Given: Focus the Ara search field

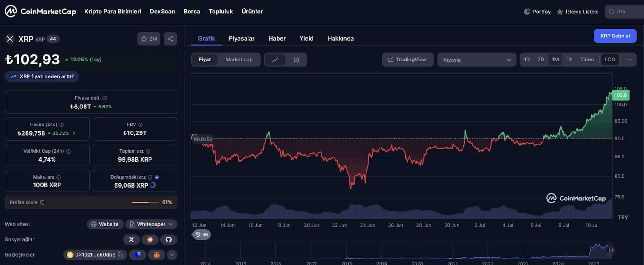Looking at the screenshot, I should tap(624, 12).
